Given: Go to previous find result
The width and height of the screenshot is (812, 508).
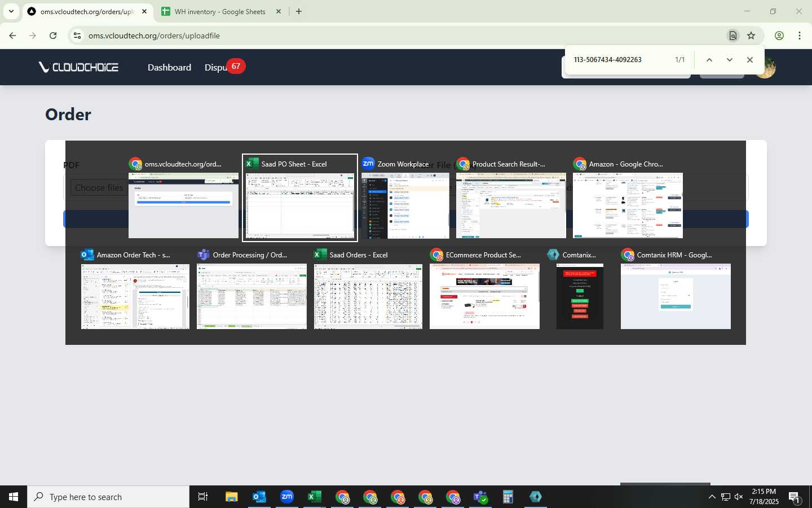Looking at the screenshot, I should [709, 60].
